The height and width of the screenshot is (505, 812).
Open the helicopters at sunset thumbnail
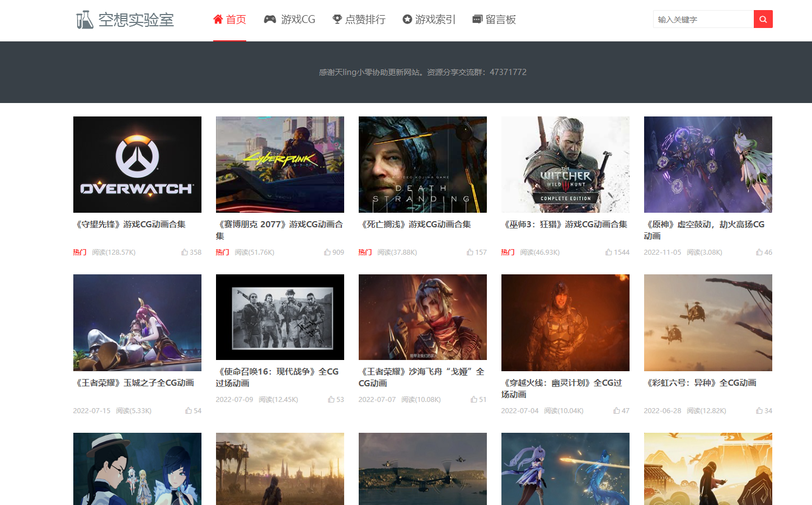point(708,322)
